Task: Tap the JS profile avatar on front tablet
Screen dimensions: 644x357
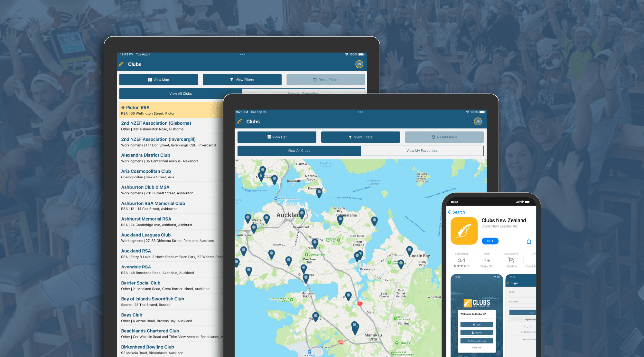Action: point(478,121)
